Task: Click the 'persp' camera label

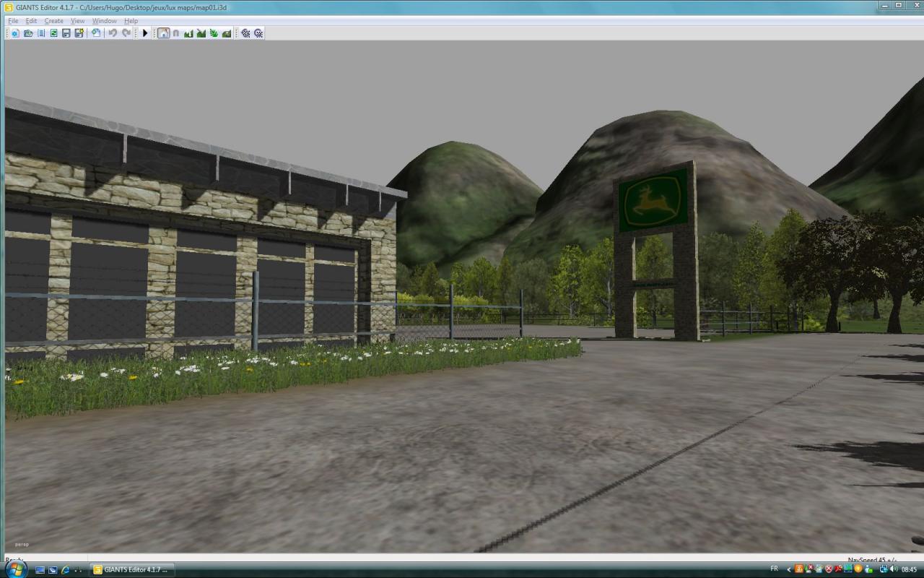Action: point(22,545)
